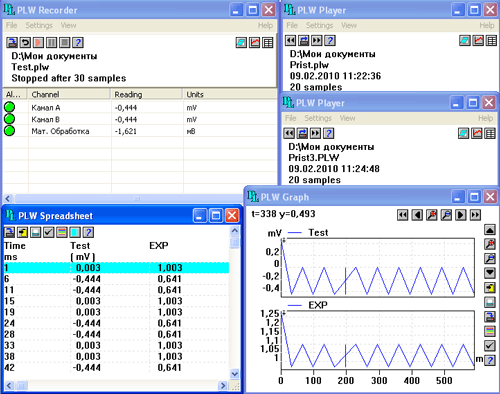Click the Units column header
Image resolution: width=500 pixels, height=394 pixels.
click(230, 95)
